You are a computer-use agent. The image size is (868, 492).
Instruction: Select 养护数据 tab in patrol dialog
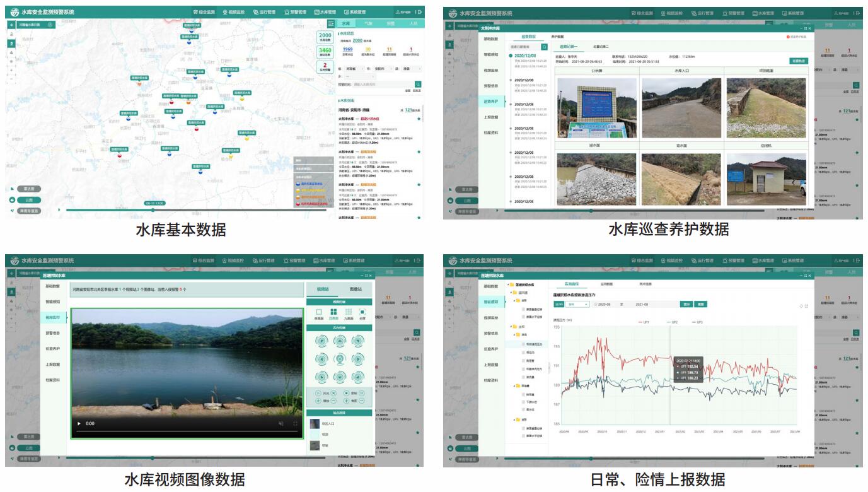[x=558, y=37]
